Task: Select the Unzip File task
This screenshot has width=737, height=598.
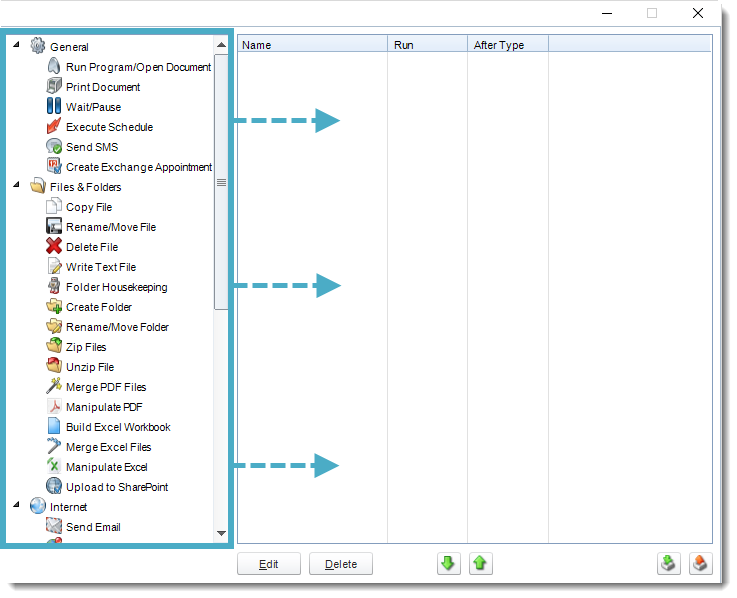Action: click(90, 367)
